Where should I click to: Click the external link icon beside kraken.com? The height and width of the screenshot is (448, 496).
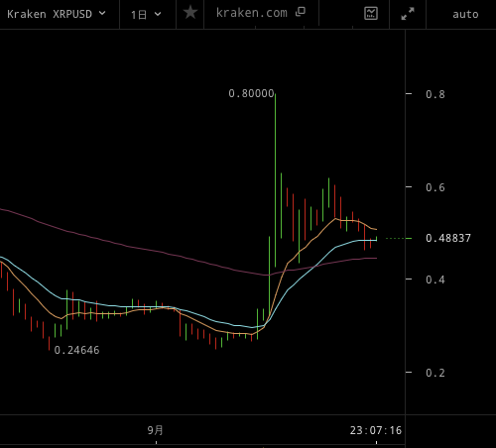click(x=301, y=12)
